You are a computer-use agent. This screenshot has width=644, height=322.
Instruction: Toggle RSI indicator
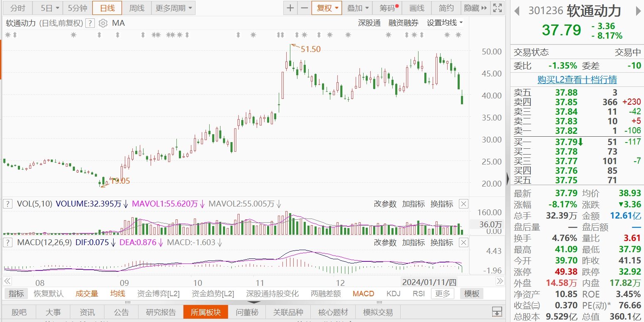coord(419,294)
